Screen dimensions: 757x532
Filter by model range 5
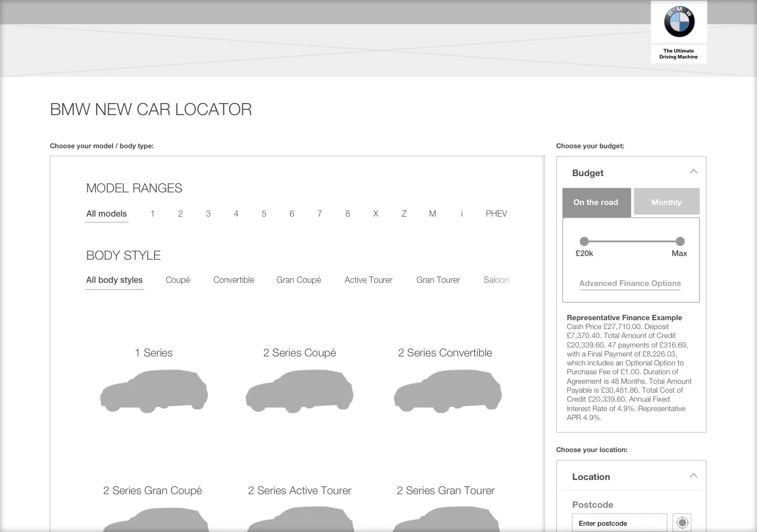[264, 213]
